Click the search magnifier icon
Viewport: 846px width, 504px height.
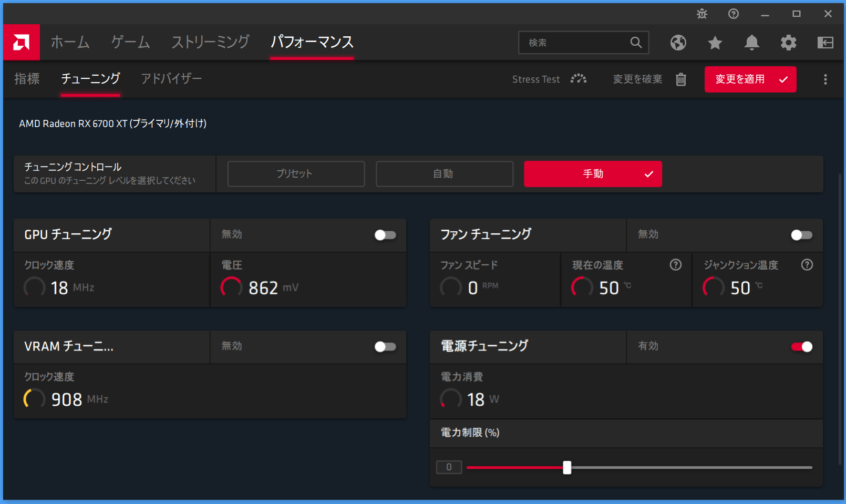point(636,43)
